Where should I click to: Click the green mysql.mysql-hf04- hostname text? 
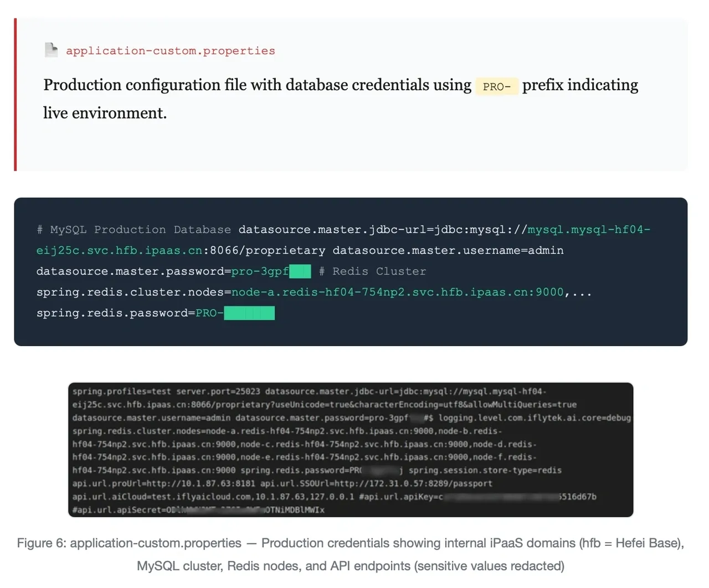(x=589, y=230)
